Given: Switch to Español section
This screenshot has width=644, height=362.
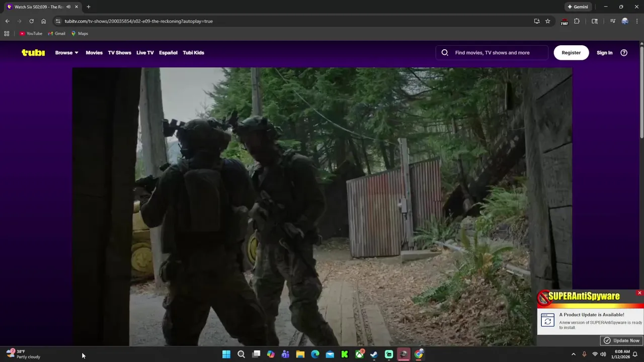Looking at the screenshot, I should tap(168, 52).
